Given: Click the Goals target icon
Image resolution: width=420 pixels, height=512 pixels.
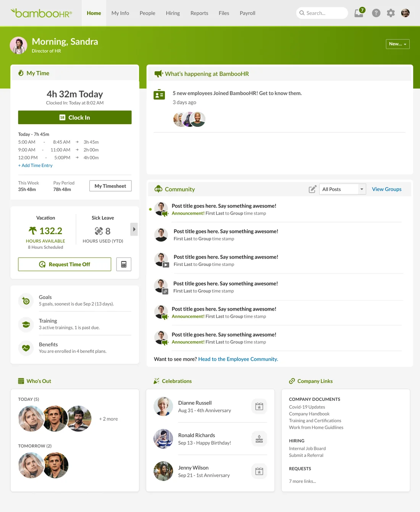Looking at the screenshot, I should (x=26, y=301).
